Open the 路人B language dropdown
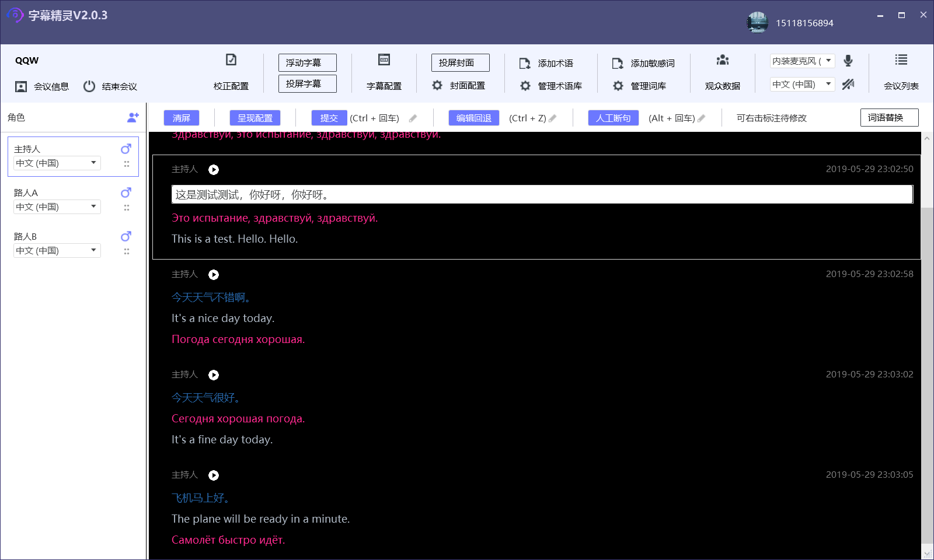The height and width of the screenshot is (560, 934). point(57,251)
